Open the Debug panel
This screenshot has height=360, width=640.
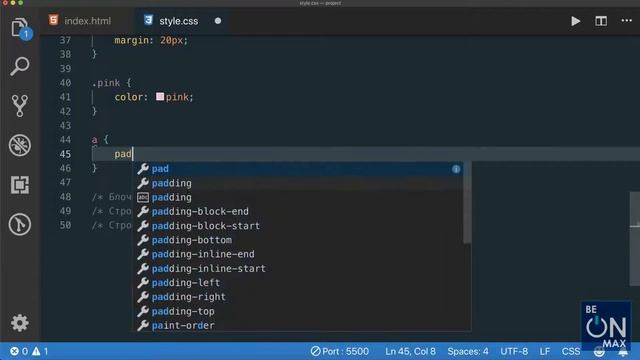coord(20,145)
